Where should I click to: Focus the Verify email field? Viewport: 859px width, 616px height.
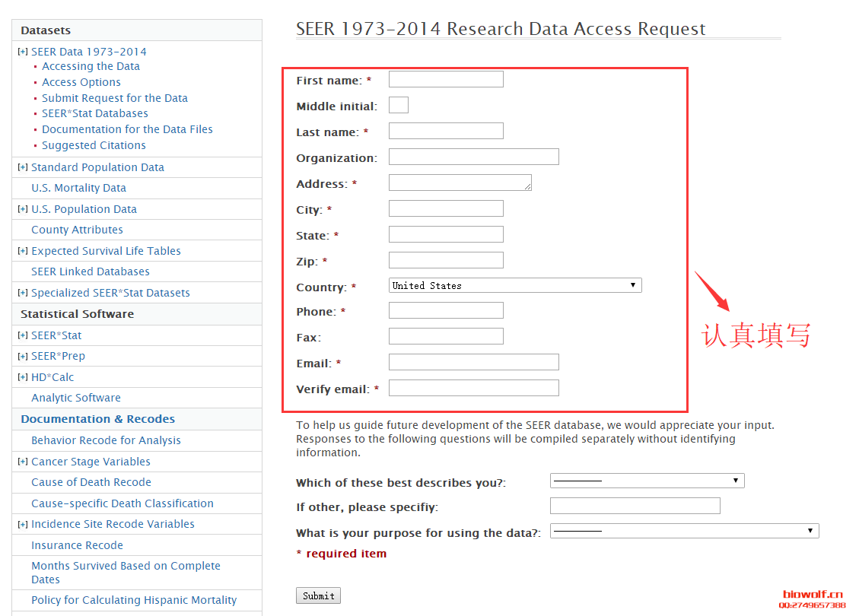click(x=474, y=388)
